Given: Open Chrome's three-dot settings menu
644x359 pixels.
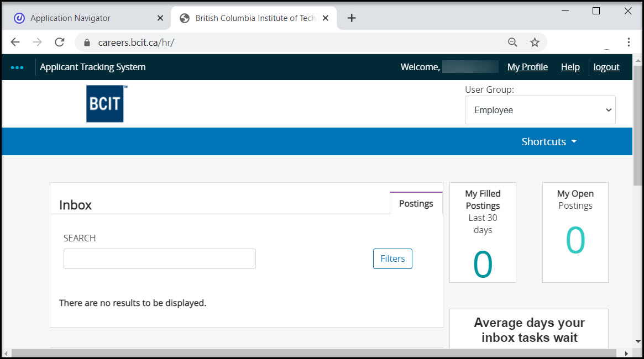Looking at the screenshot, I should pos(629,42).
